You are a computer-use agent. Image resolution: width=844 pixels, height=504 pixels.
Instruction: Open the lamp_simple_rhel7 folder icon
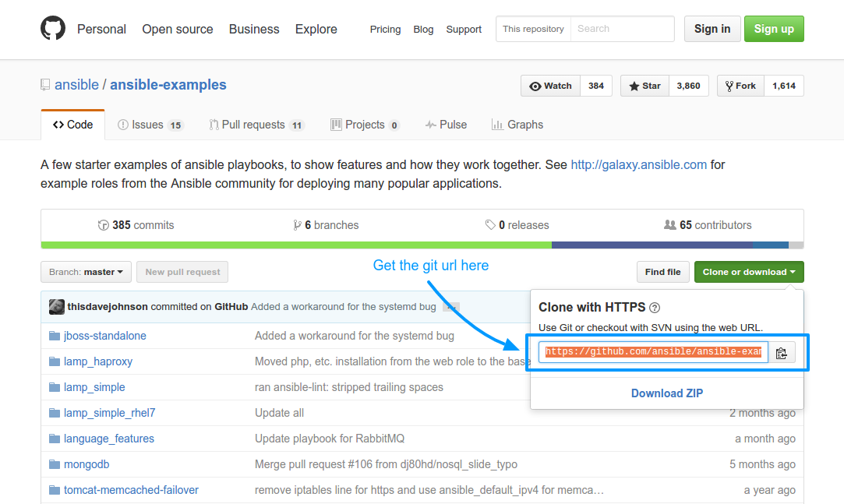click(55, 413)
